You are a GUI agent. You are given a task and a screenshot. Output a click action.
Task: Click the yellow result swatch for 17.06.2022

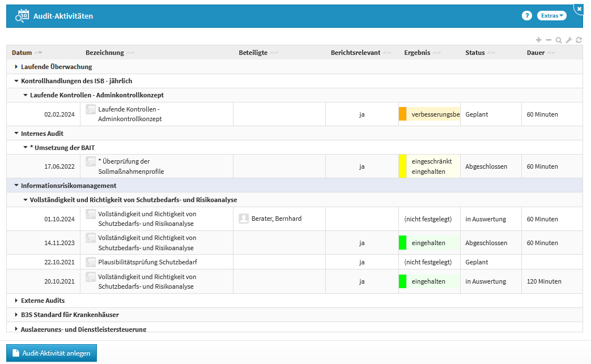402,166
